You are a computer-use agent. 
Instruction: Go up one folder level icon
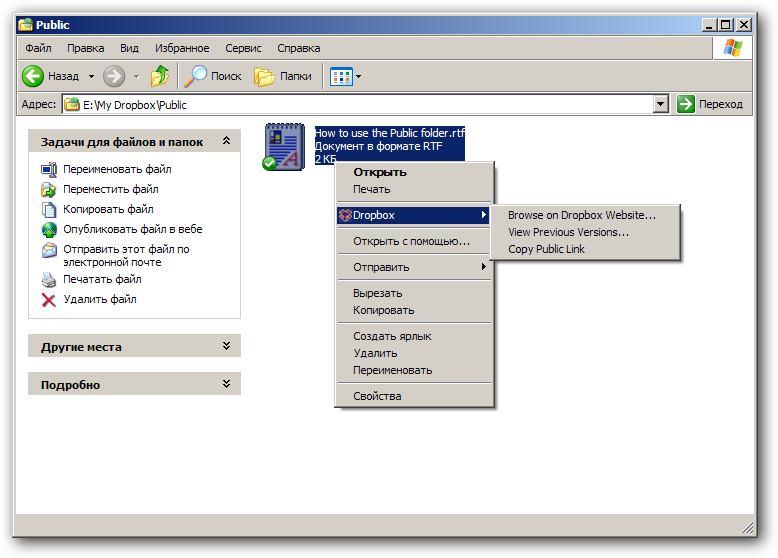point(160,76)
